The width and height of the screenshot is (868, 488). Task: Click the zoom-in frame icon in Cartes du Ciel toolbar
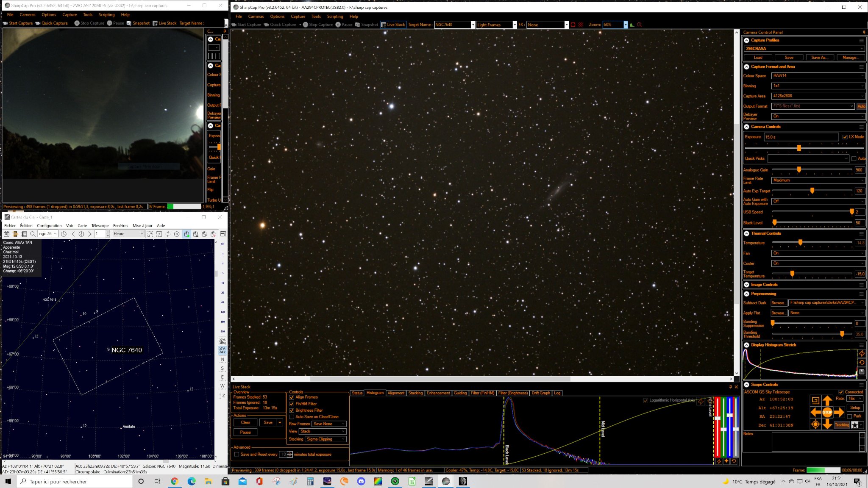pos(150,234)
